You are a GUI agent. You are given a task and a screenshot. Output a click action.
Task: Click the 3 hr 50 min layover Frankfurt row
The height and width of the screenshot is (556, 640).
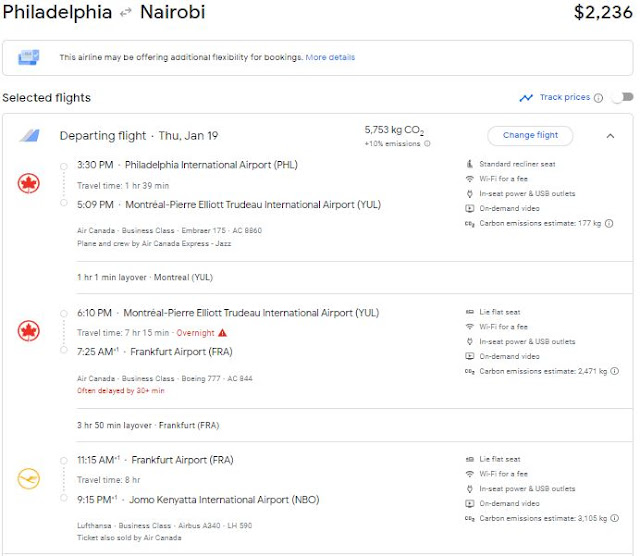pos(146,425)
